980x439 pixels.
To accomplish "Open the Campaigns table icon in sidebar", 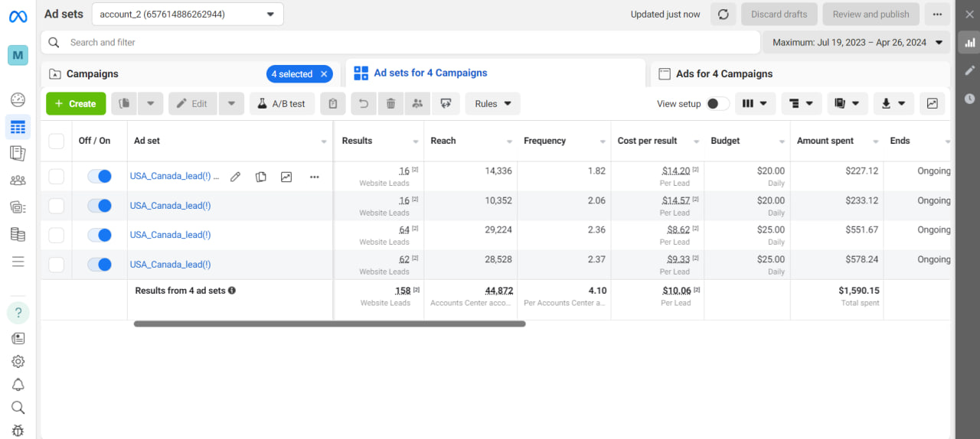I will click(18, 127).
